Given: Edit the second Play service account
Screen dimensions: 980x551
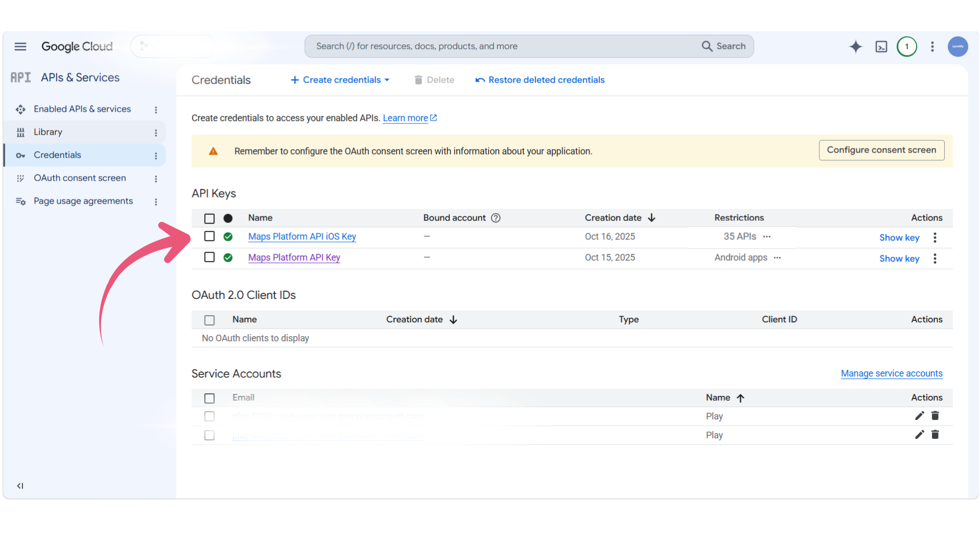Looking at the screenshot, I should point(919,435).
